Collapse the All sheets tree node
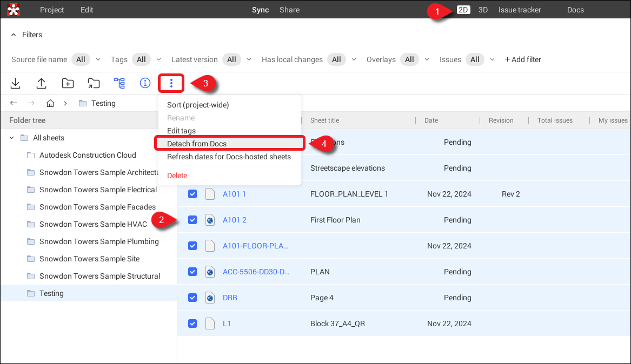The width and height of the screenshot is (631, 364). coord(12,138)
